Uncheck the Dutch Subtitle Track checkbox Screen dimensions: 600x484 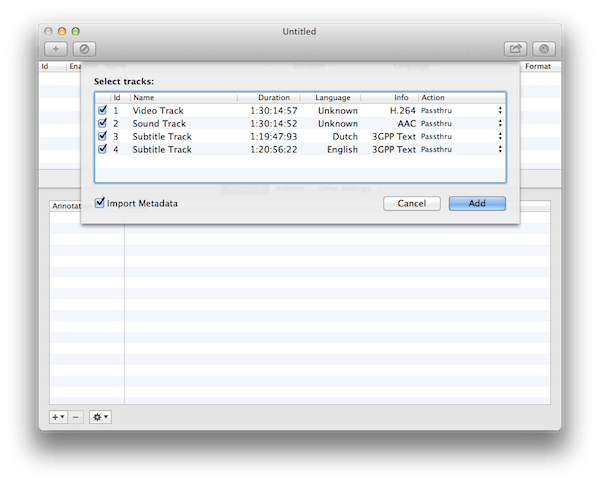102,136
